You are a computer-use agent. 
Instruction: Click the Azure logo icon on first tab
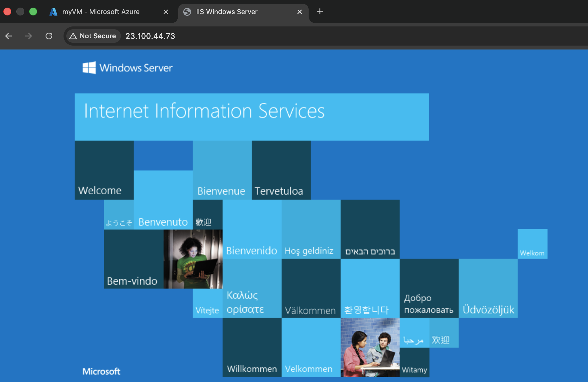[53, 12]
